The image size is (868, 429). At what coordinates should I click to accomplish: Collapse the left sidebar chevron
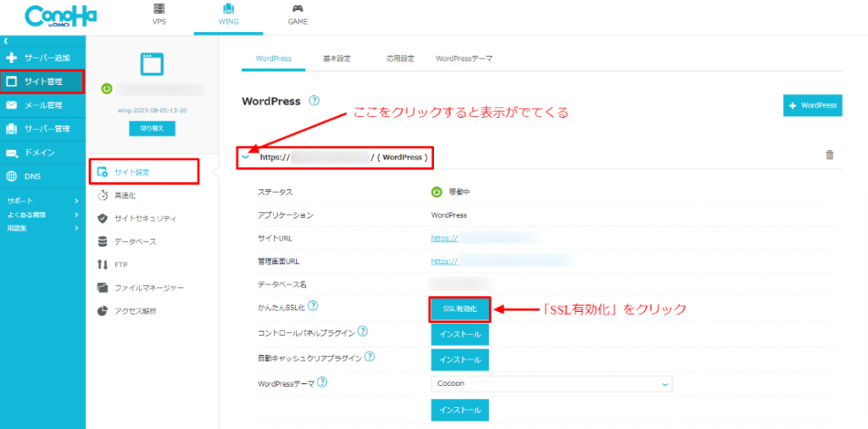[x=5, y=41]
